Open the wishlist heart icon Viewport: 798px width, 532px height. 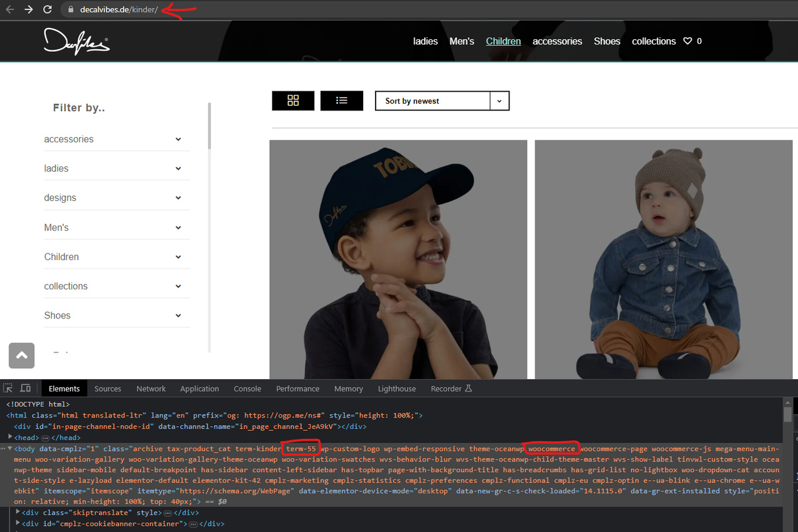tap(689, 41)
